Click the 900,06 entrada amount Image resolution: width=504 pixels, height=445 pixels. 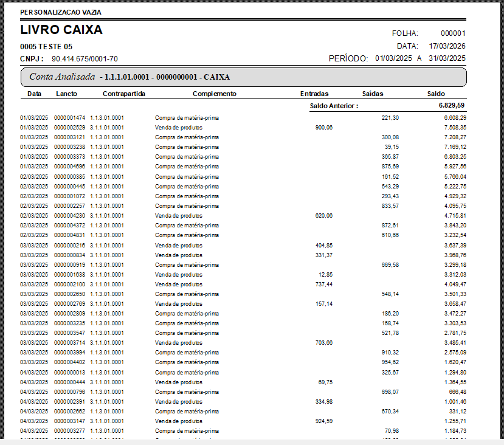pyautogui.click(x=323, y=128)
